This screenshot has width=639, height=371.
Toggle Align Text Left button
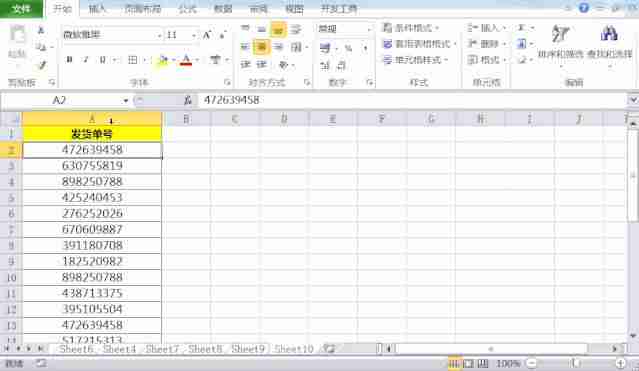245,47
